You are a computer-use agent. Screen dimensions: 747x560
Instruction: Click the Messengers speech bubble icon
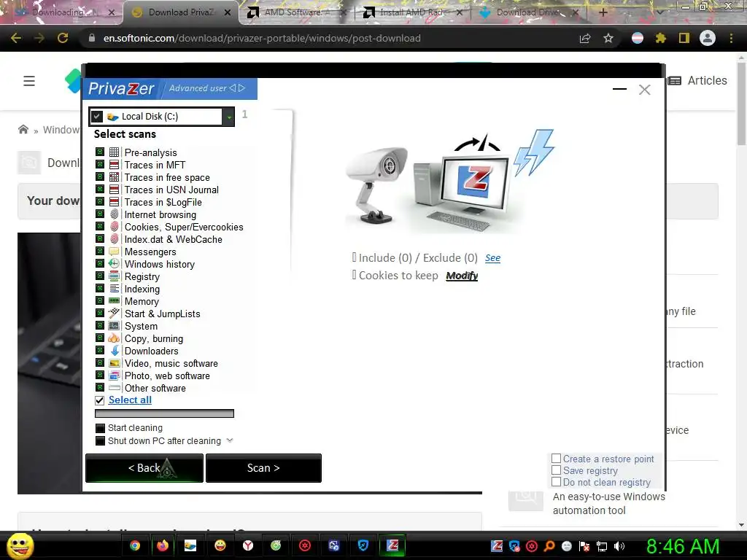coord(114,251)
